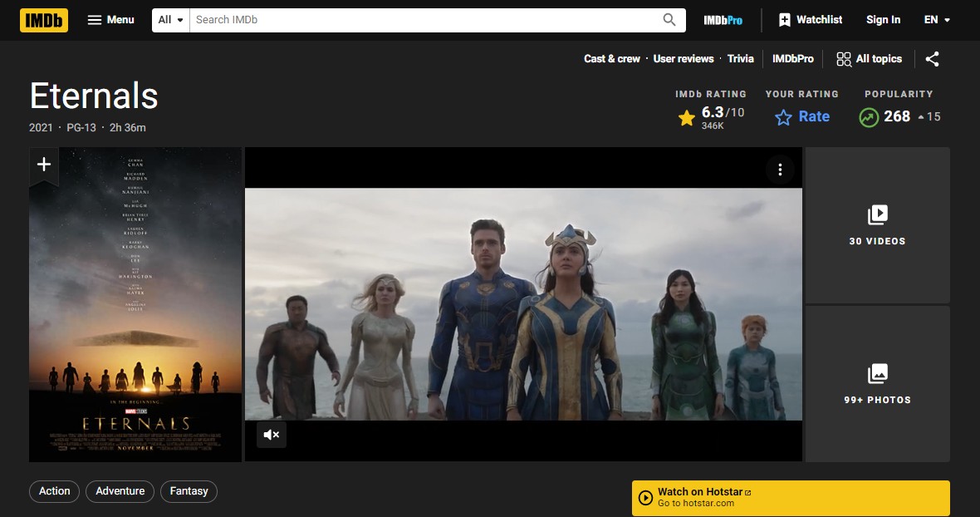This screenshot has width=980, height=517.
Task: Focus the Search IMDb input field
Action: 425,20
